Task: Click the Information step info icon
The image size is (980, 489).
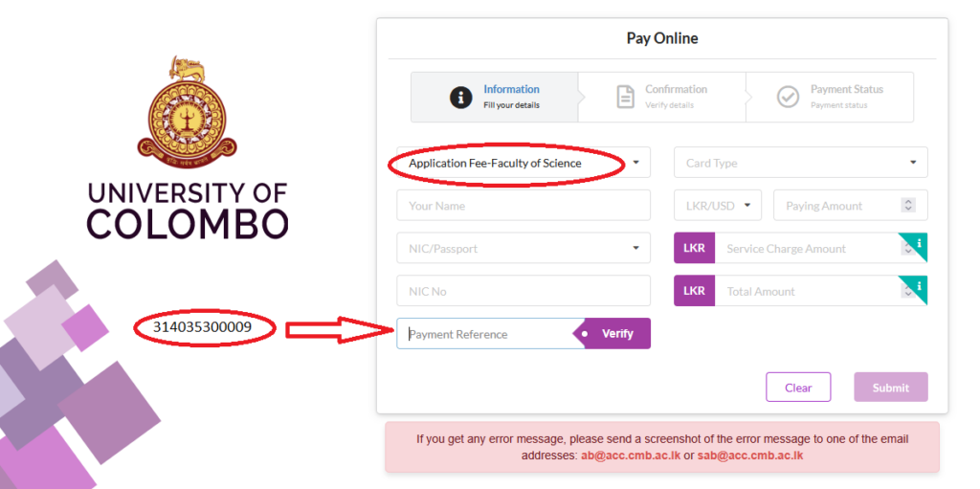Action: [x=460, y=98]
